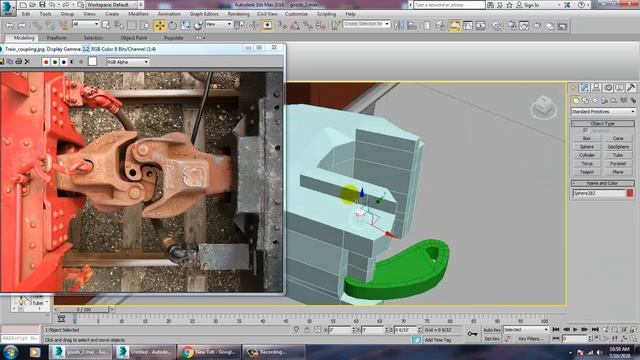Open the Utilities hammer tab in command panel
Screen dimensions: 640x360
pyautogui.click(x=631, y=88)
